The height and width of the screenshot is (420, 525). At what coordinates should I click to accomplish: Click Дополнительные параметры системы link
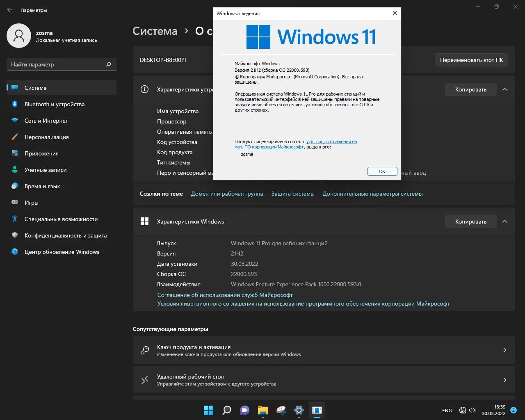point(372,194)
